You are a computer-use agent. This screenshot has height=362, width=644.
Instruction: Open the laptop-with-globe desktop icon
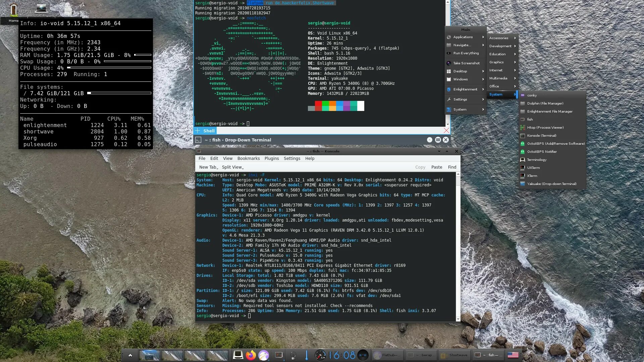coord(41,8)
